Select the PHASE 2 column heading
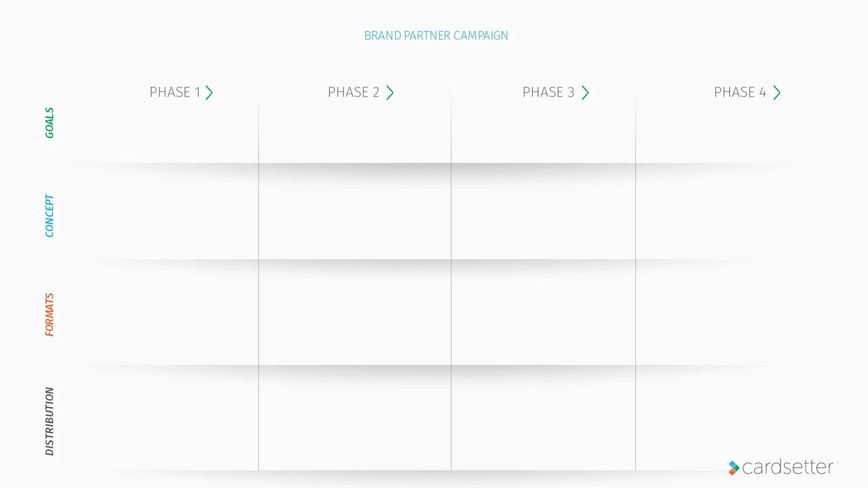The width and height of the screenshot is (868, 488). 354,92
